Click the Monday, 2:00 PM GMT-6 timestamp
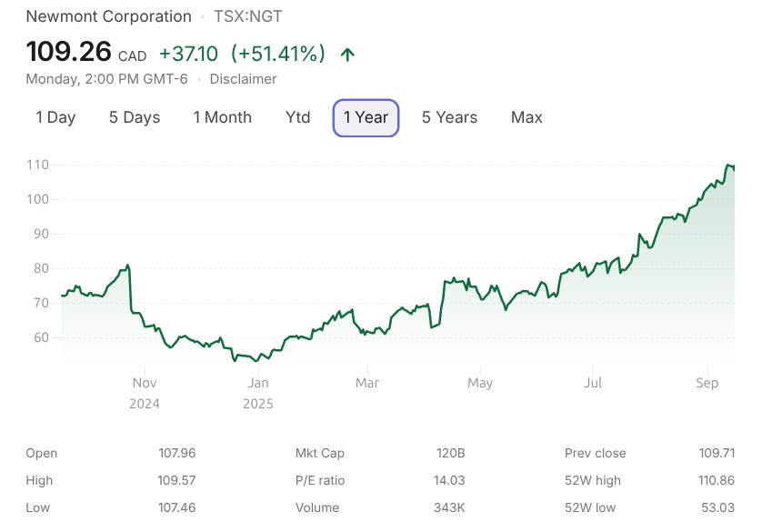The height and width of the screenshot is (532, 772). pos(106,79)
